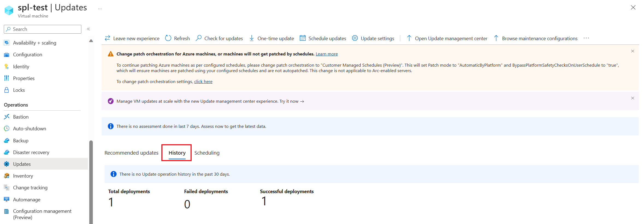
Task: Click Schedule updates
Action: point(323,38)
